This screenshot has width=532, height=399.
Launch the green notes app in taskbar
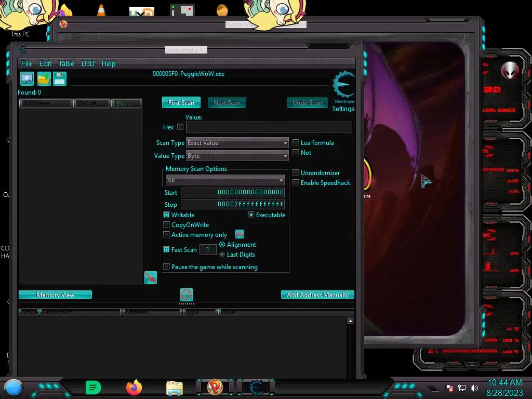pyautogui.click(x=94, y=388)
